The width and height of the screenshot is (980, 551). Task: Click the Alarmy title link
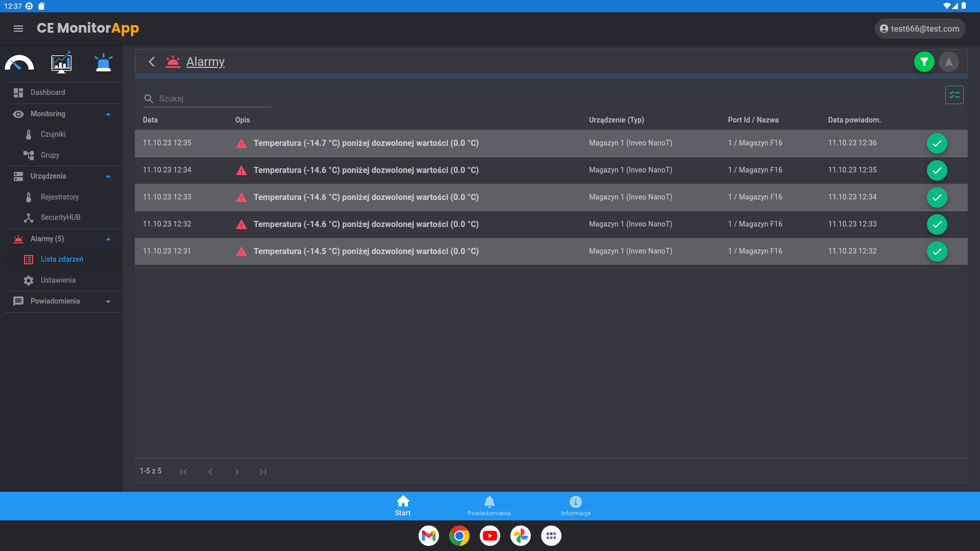pos(205,62)
